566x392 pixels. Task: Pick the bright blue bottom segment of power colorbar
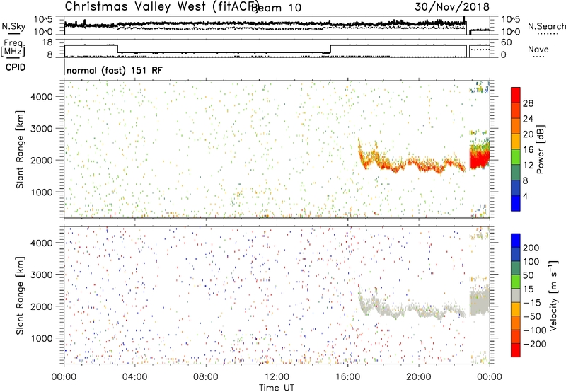(x=516, y=203)
